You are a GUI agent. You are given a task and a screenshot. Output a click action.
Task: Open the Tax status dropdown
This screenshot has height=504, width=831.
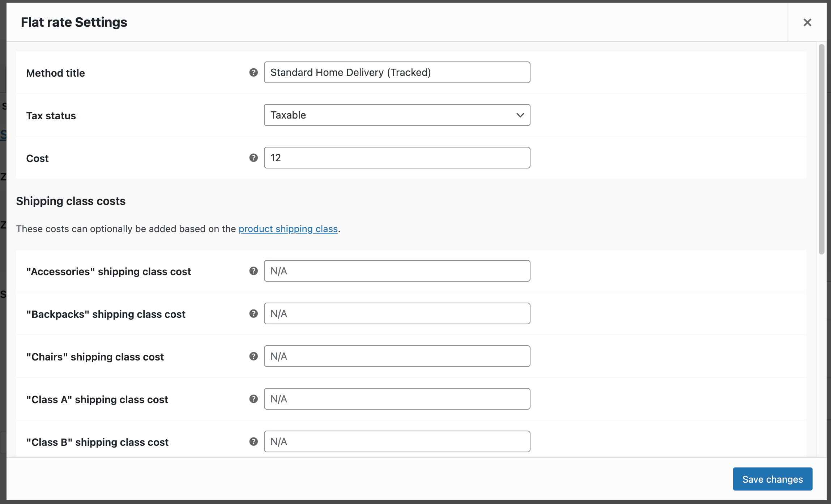(x=397, y=115)
